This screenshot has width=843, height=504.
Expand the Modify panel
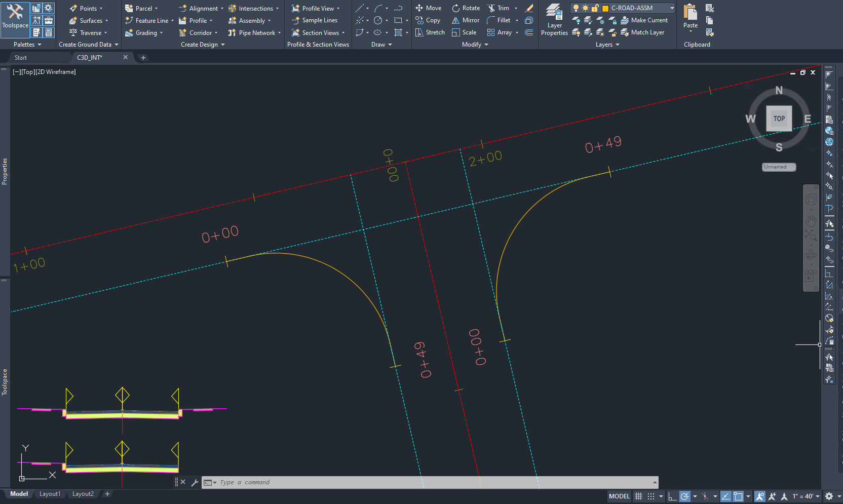click(x=475, y=45)
